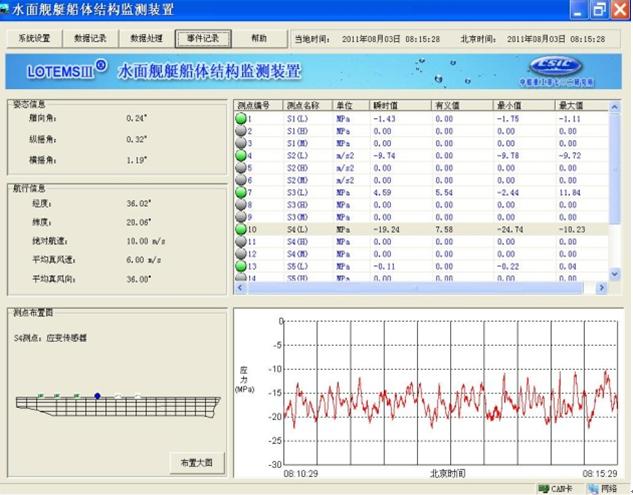Open 系统设置 system settings
This screenshot has height=495, width=633.
click(x=34, y=38)
